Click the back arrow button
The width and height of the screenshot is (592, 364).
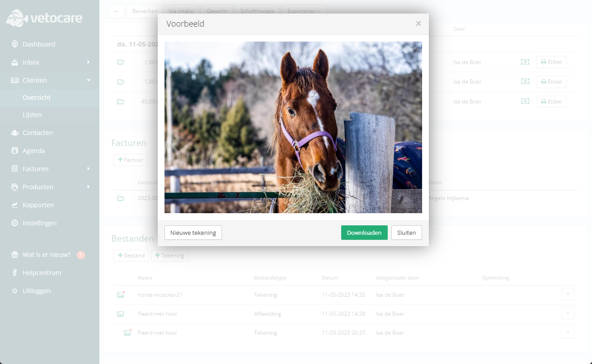(x=117, y=11)
